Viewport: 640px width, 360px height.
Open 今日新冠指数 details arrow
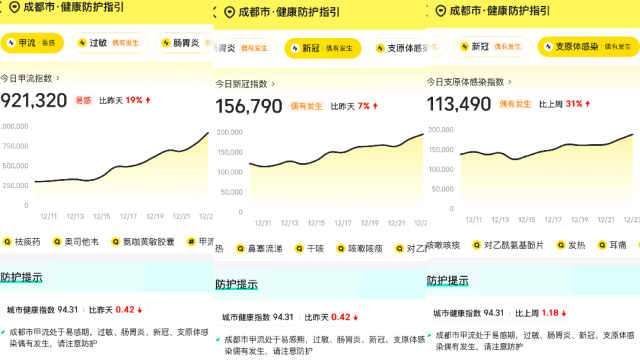[x=273, y=84]
